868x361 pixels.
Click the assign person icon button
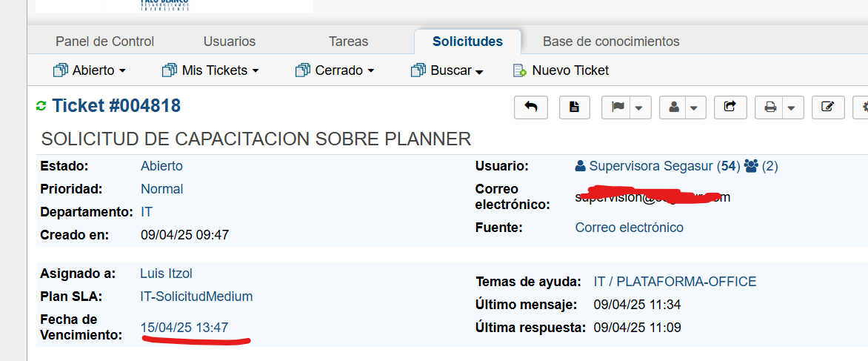(x=674, y=107)
